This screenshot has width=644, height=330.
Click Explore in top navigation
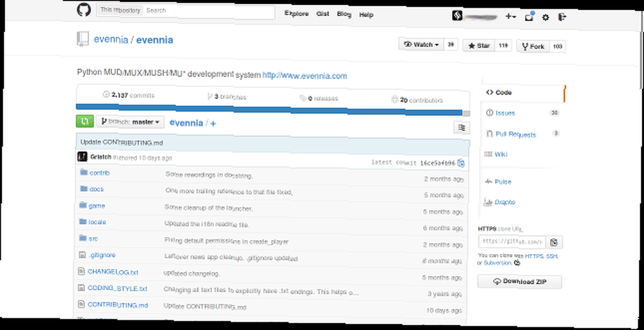point(296,14)
